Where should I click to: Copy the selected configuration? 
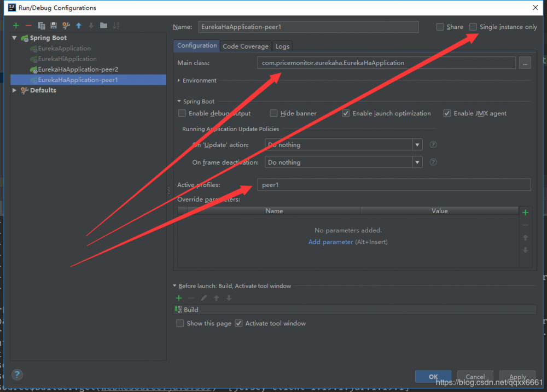[41, 26]
